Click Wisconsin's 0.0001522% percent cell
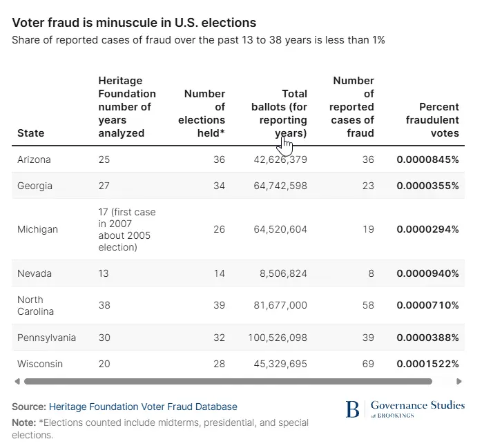 tap(427, 364)
